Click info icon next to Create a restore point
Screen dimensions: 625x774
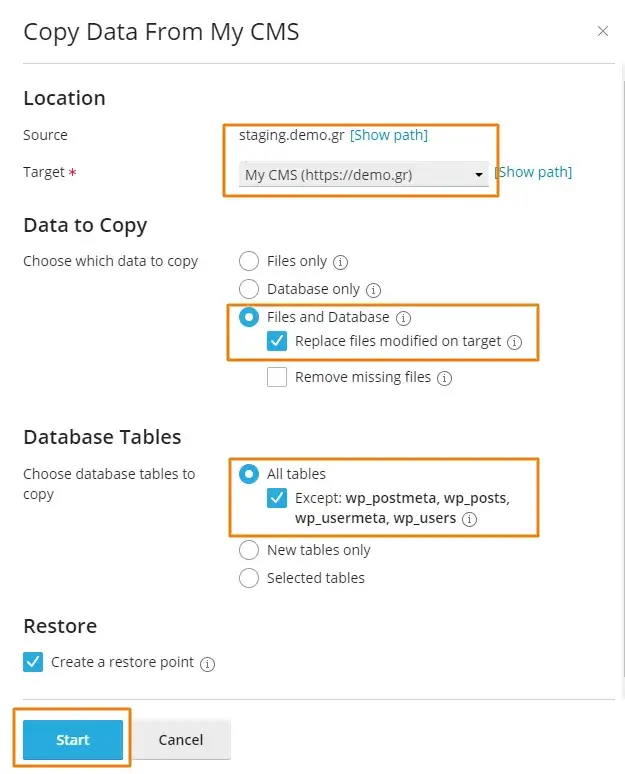click(x=207, y=664)
